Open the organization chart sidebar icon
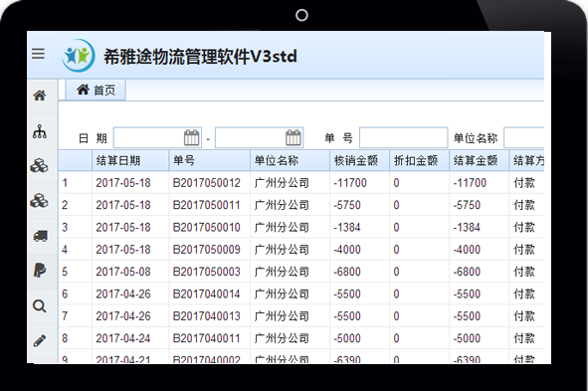The image size is (588, 391). tap(40, 131)
